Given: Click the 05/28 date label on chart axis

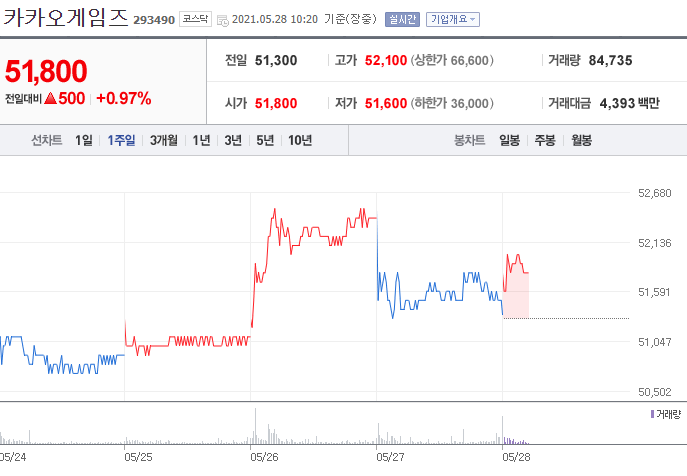Looking at the screenshot, I should [516, 457].
